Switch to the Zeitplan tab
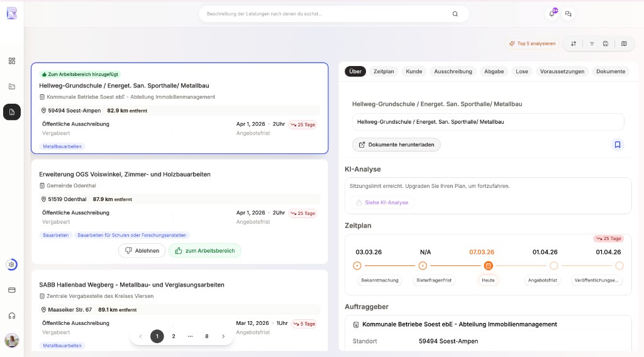 pyautogui.click(x=384, y=72)
